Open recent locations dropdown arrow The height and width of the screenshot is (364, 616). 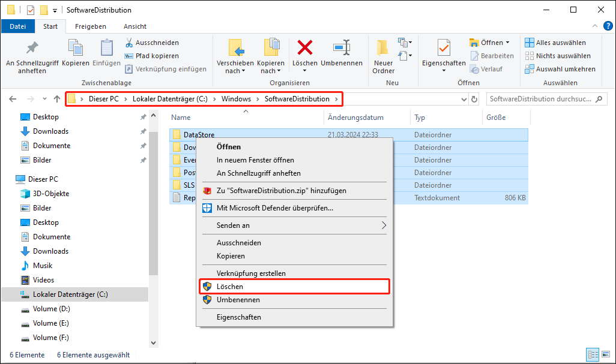click(x=44, y=99)
